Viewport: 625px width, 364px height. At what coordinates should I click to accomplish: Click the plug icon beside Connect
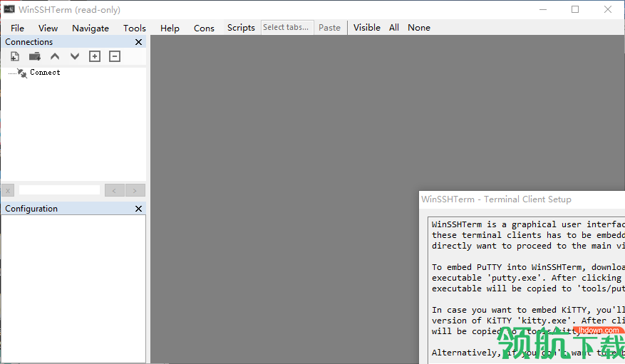click(x=22, y=73)
